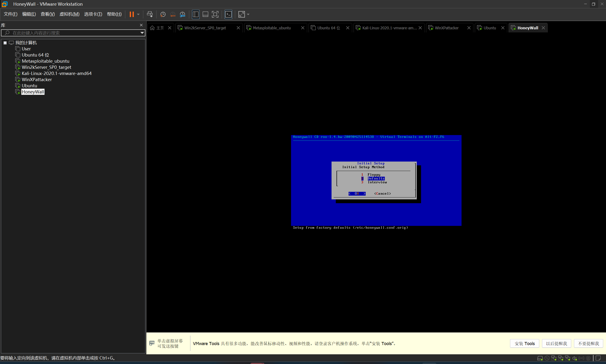Open the 编辑(E) menu

[x=29, y=14]
